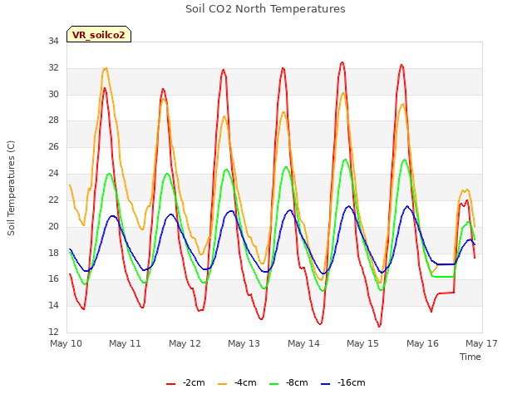Click the 16 y-axis tick label
The height and width of the screenshot is (399, 532).
(x=53, y=279)
